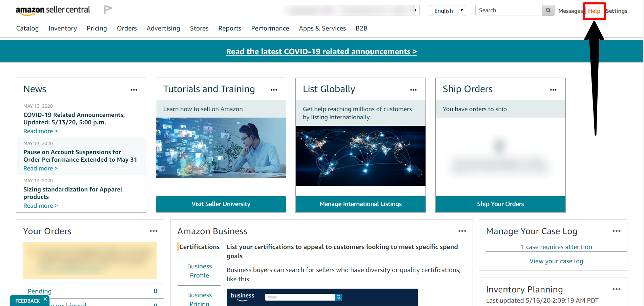Click the List Globally world map image
644x306 pixels.
[360, 156]
